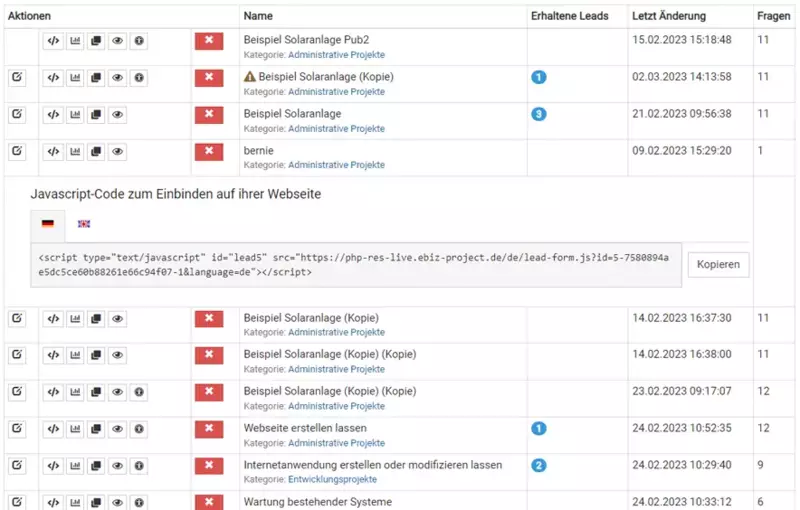
Task: Edit the form changed 14.02.2023 16:38:00
Action: (x=17, y=355)
